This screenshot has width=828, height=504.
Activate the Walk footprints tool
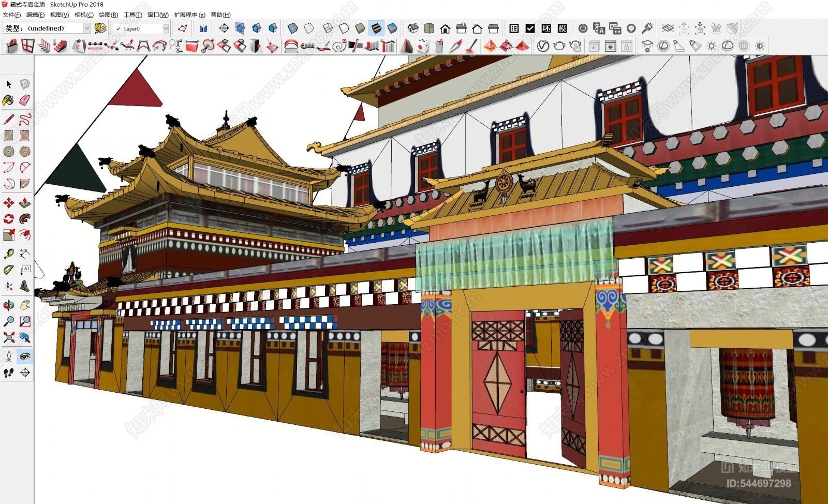coord(9,372)
